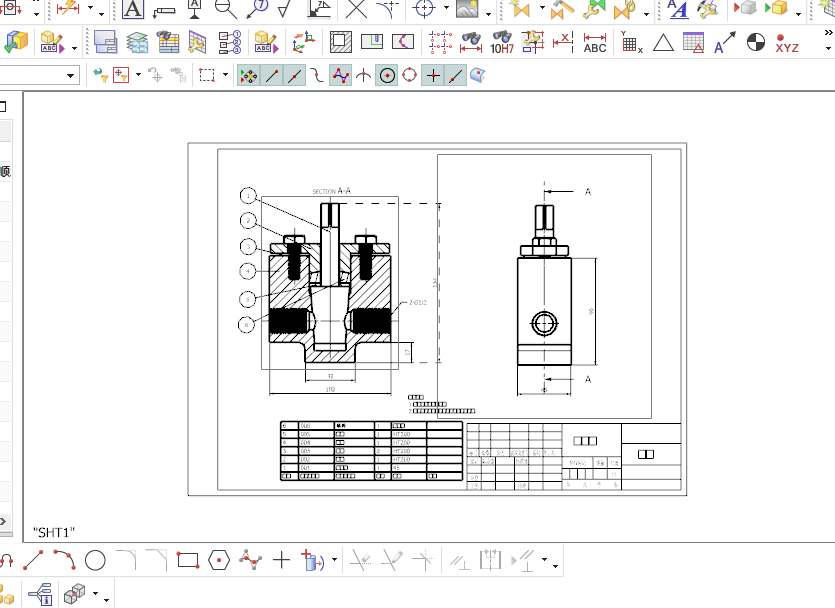Select the black-white Target Point Symbol

756,42
